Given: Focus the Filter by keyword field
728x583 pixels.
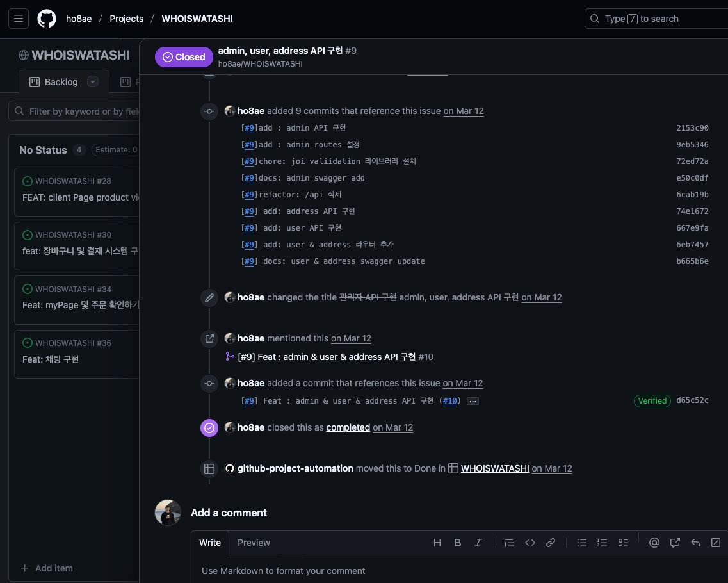Looking at the screenshot, I should coord(74,111).
